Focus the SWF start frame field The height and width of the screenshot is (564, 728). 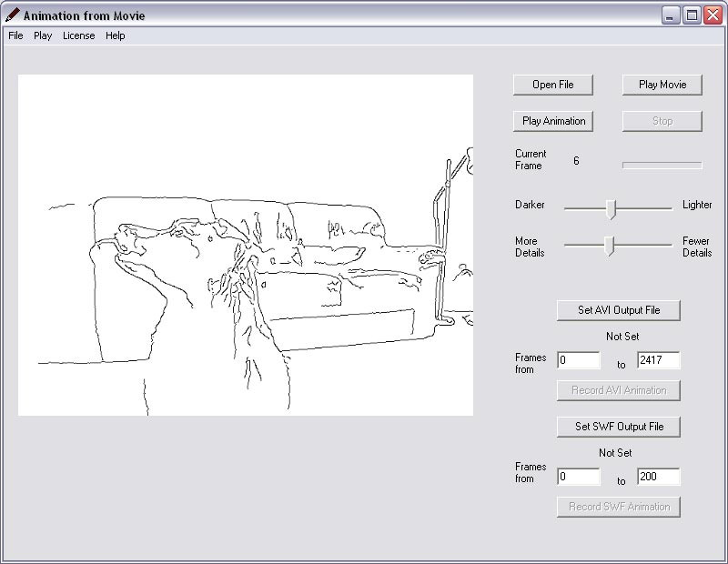(579, 477)
